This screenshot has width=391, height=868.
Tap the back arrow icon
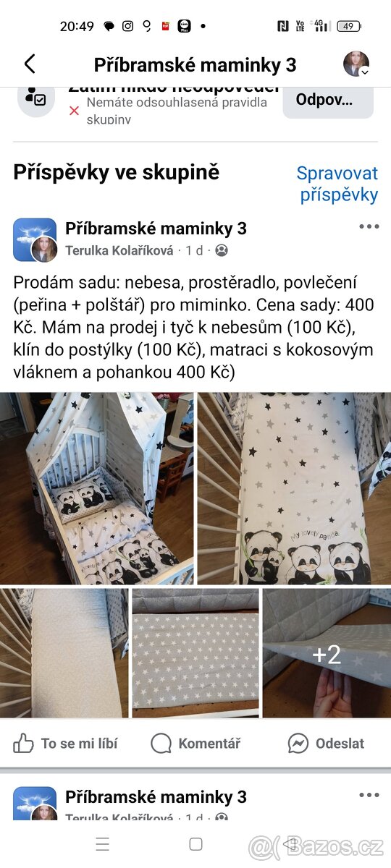click(30, 64)
